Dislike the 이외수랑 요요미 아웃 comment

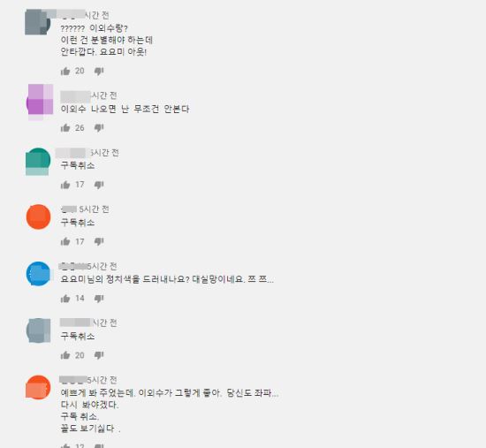pos(99,72)
